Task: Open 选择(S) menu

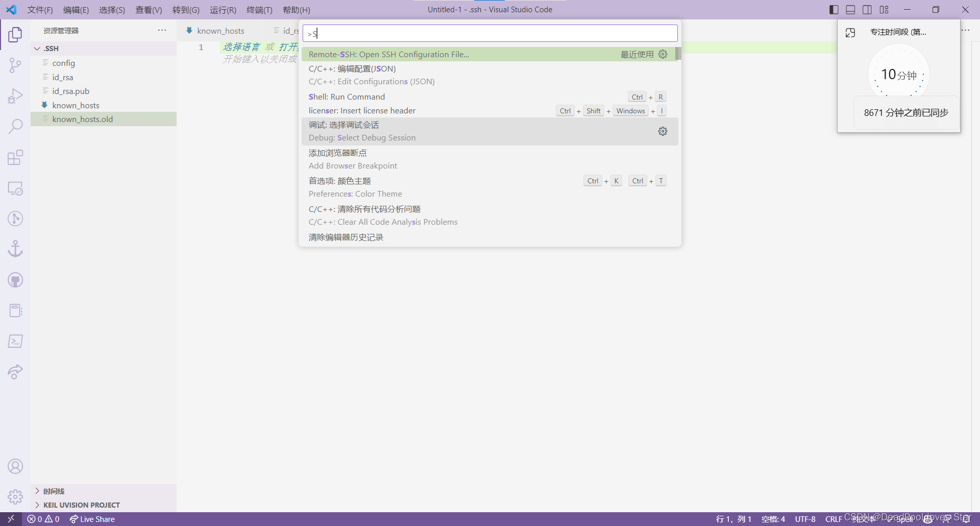Action: click(112, 10)
